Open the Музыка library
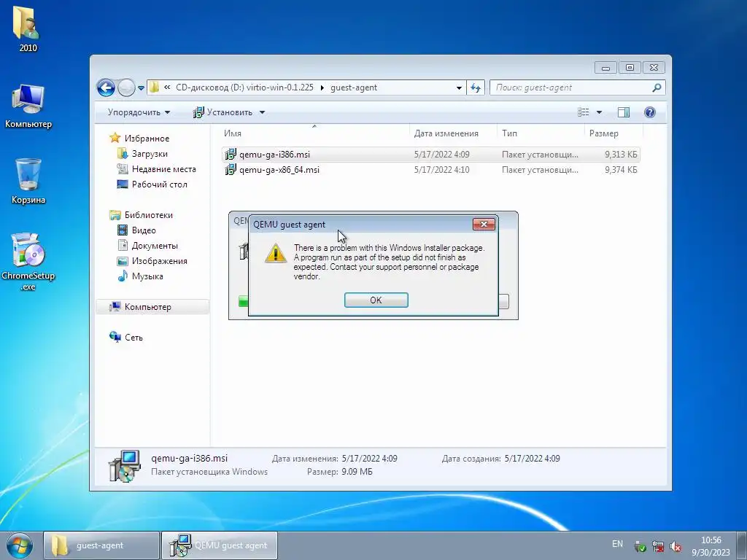Image resolution: width=747 pixels, height=560 pixels. tap(147, 276)
